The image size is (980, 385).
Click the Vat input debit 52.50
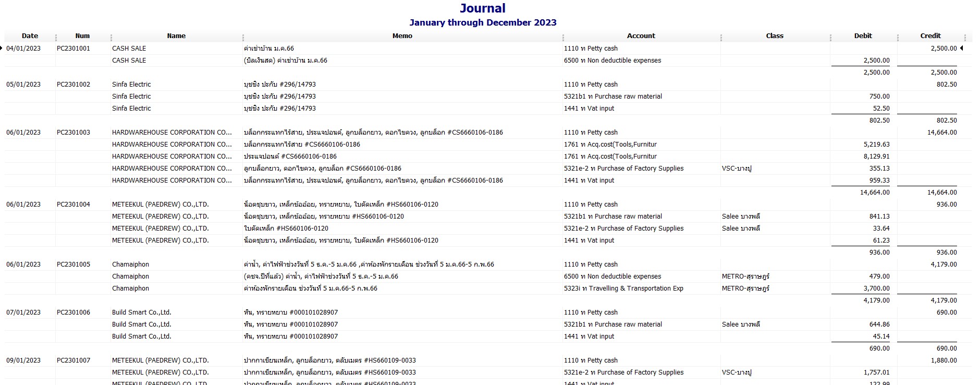pos(881,109)
